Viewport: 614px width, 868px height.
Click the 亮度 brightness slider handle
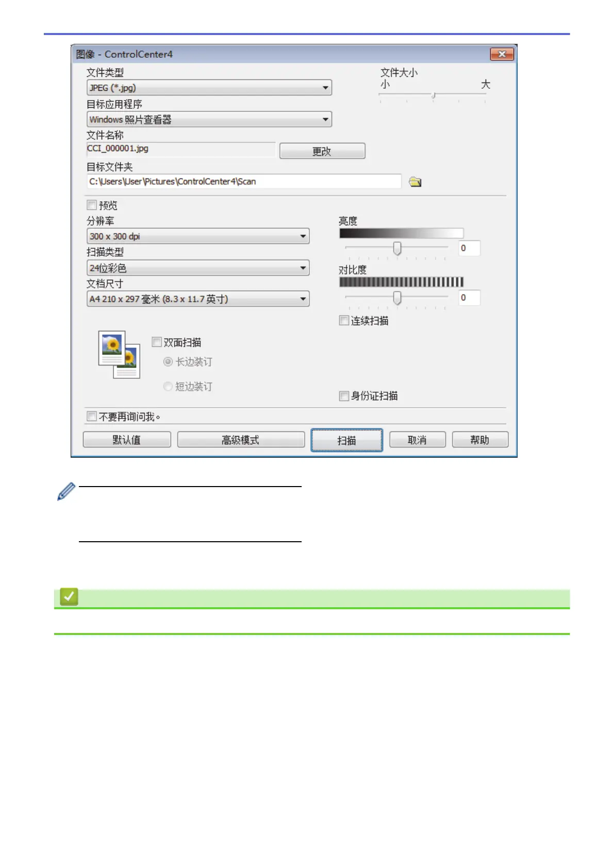pyautogui.click(x=397, y=248)
